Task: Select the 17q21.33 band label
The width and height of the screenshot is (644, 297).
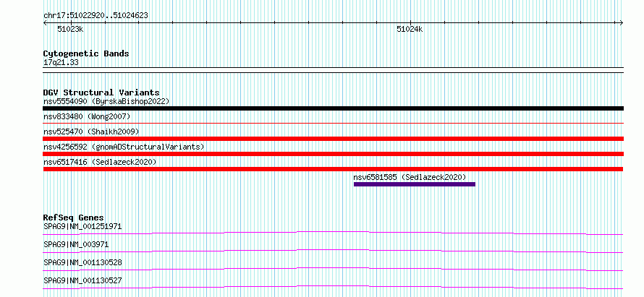Action: coord(61,63)
